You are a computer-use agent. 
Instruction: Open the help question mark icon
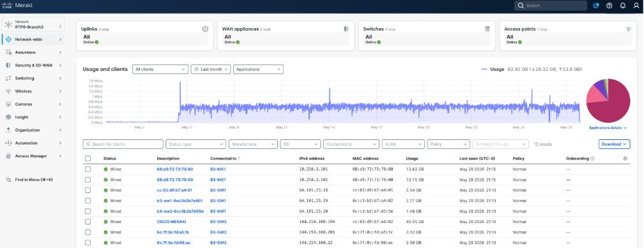[x=609, y=6]
